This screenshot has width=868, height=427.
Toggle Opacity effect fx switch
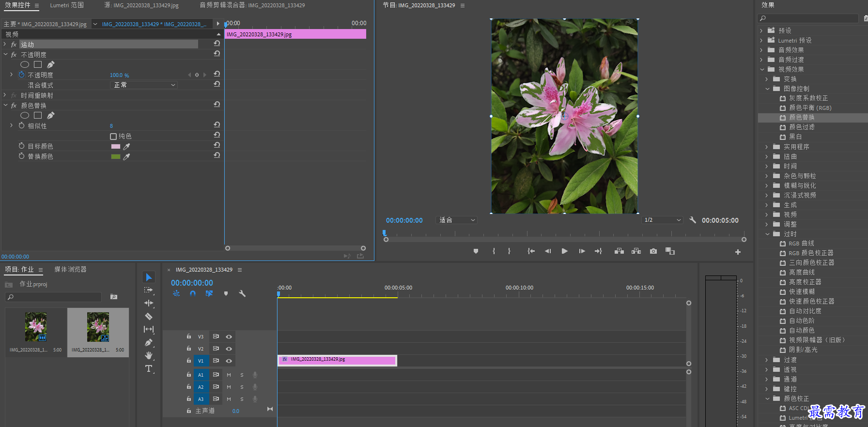14,55
